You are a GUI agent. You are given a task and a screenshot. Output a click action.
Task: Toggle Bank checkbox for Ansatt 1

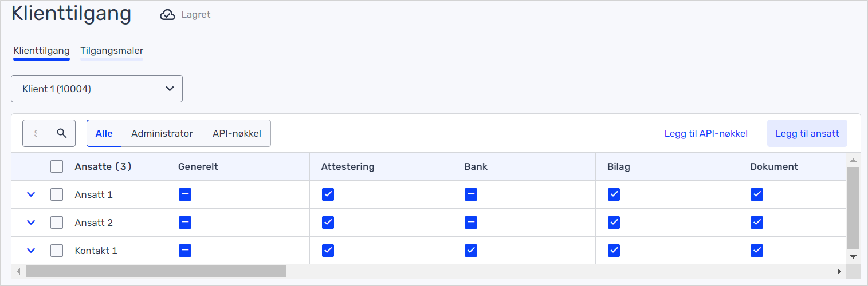click(471, 194)
